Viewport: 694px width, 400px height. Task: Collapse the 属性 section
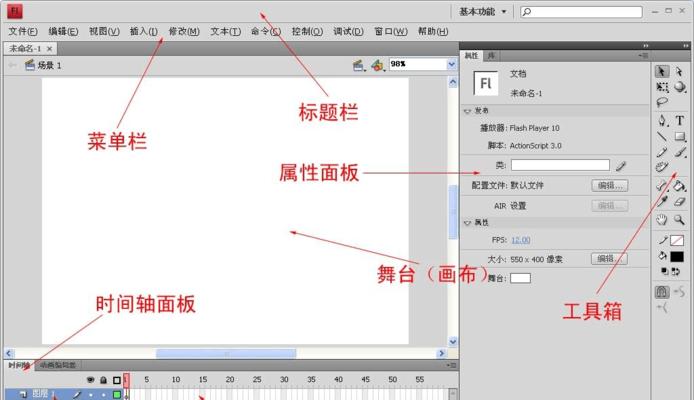467,223
